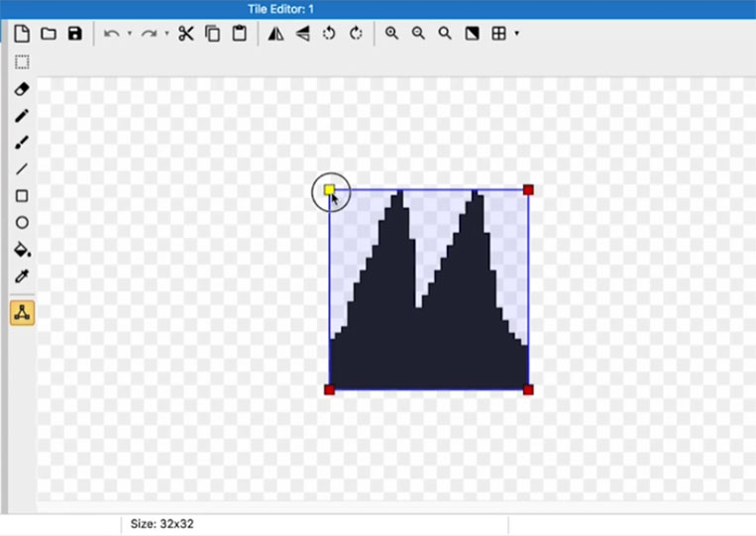
Task: Select the Eraser tool
Action: coord(22,89)
